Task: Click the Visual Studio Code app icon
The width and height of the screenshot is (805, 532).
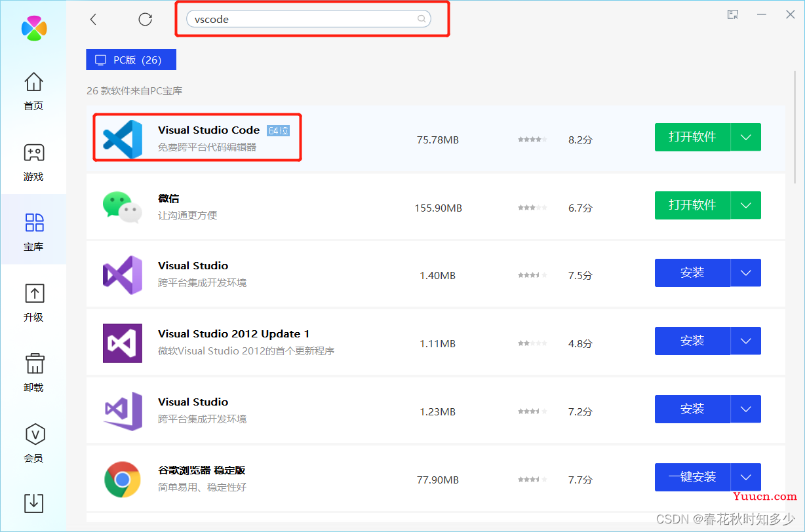Action: 123,139
